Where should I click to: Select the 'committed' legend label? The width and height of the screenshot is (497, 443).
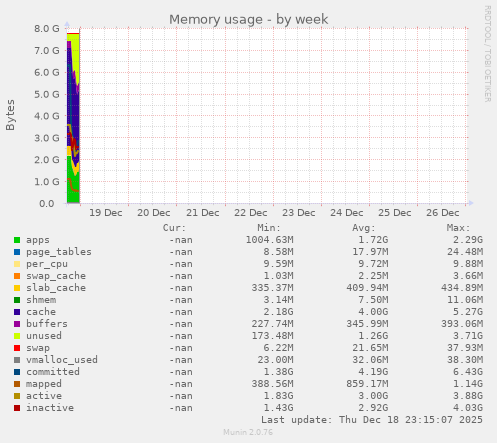coord(53,372)
